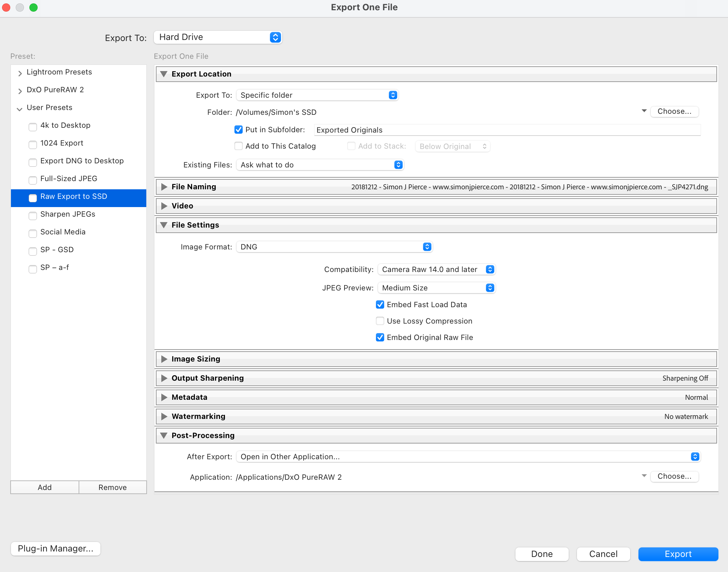Screen dimensions: 728x572
Task: Click the application history arrow near Choose
Action: point(644,476)
